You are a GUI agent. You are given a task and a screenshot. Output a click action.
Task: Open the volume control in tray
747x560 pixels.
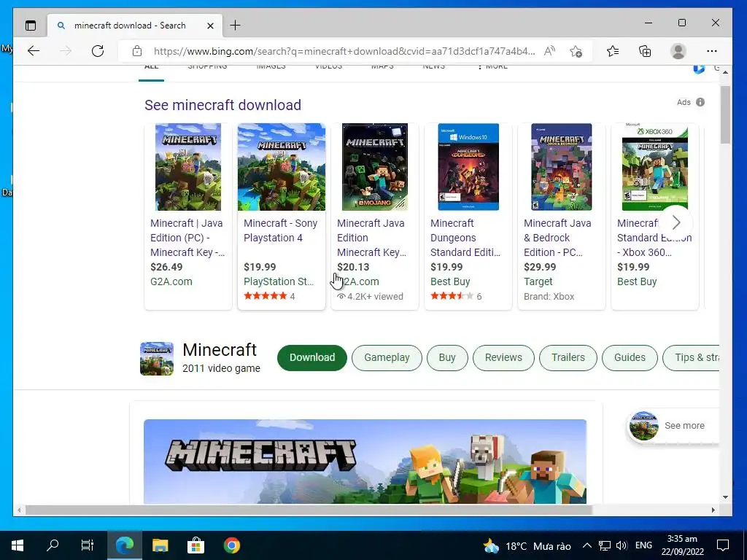pos(622,545)
